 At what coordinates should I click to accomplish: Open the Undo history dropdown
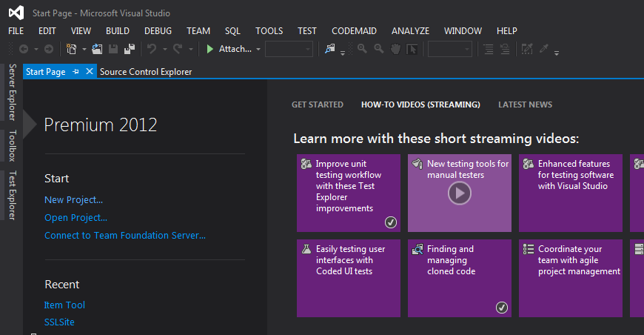164,50
